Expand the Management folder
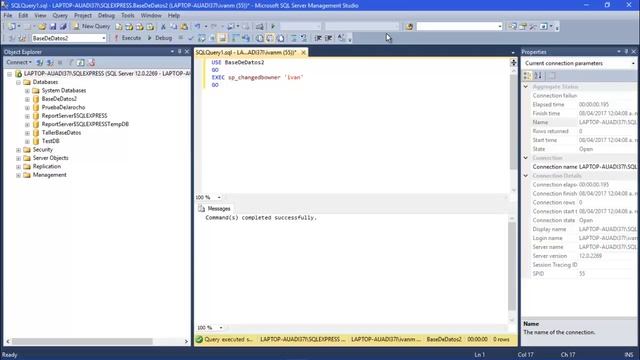The image size is (640, 360). 18,175
